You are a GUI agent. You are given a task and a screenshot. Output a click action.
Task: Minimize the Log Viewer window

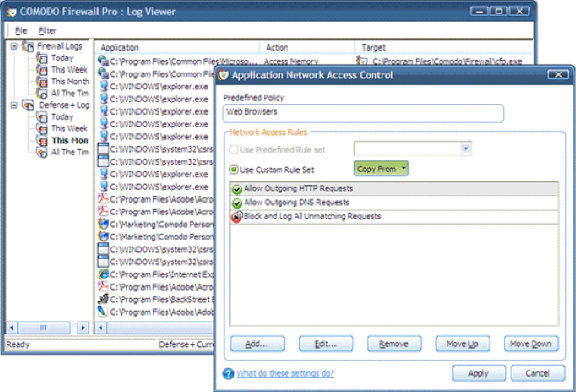[x=479, y=11]
